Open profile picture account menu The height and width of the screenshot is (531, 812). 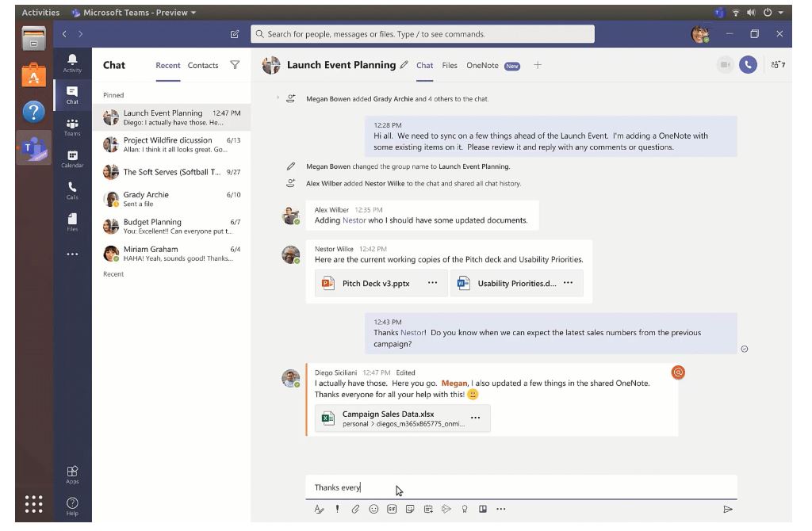tap(700, 34)
